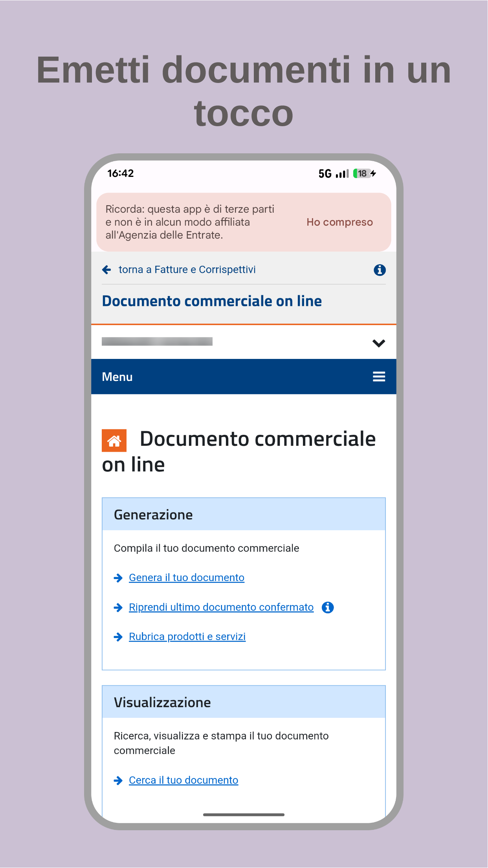488x868 pixels.
Task: Dismiss the warning with Ho compreso
Action: 339,222
